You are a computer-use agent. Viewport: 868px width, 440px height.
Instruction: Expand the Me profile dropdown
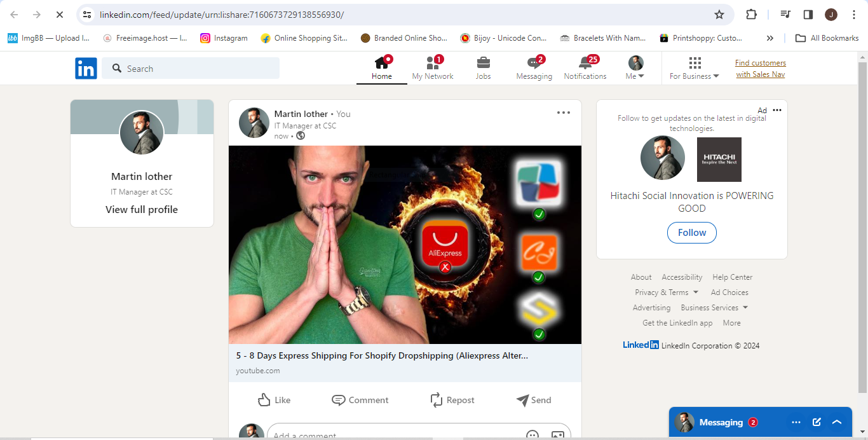[x=635, y=68]
